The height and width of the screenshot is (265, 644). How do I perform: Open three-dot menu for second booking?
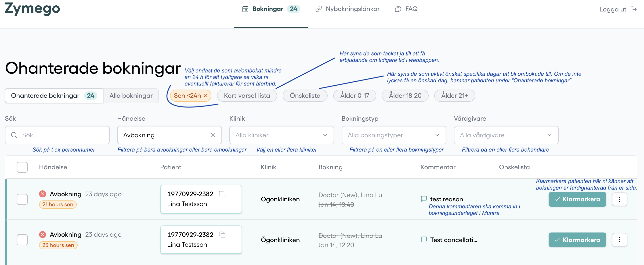(x=619, y=240)
